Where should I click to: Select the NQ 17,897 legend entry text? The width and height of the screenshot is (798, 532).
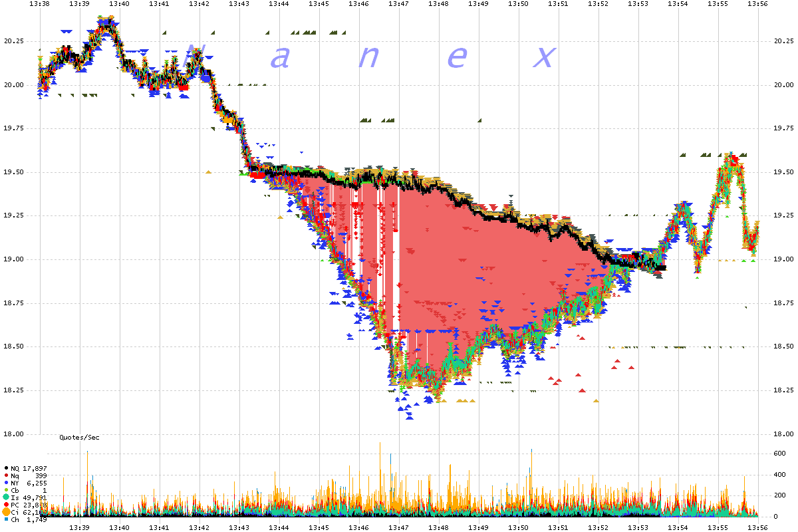click(29, 468)
